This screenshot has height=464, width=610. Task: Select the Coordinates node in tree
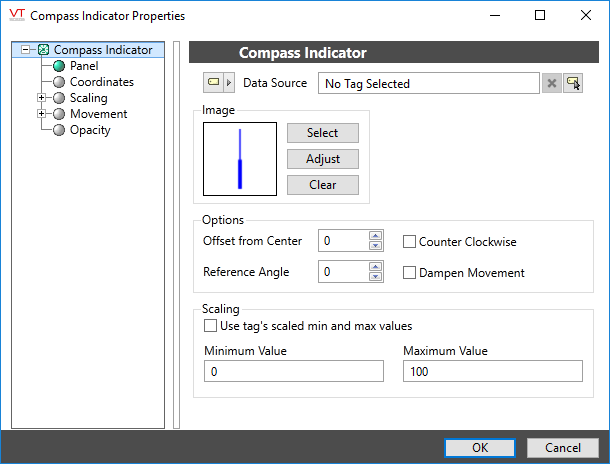(101, 82)
